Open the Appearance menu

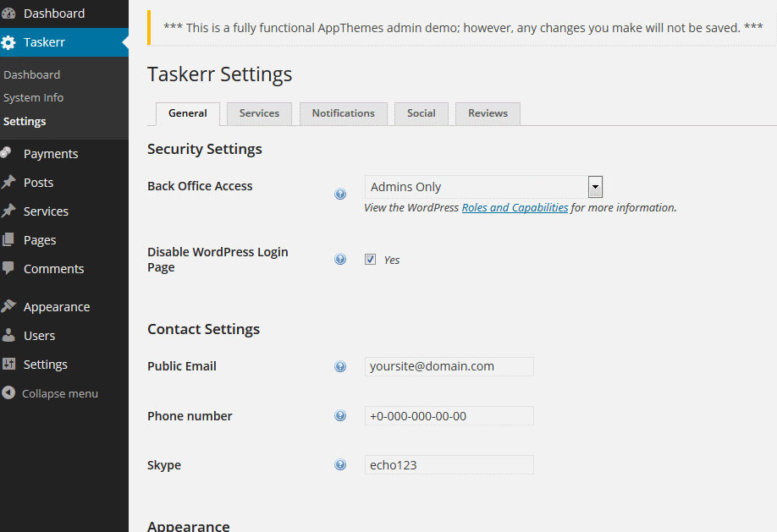[64, 307]
